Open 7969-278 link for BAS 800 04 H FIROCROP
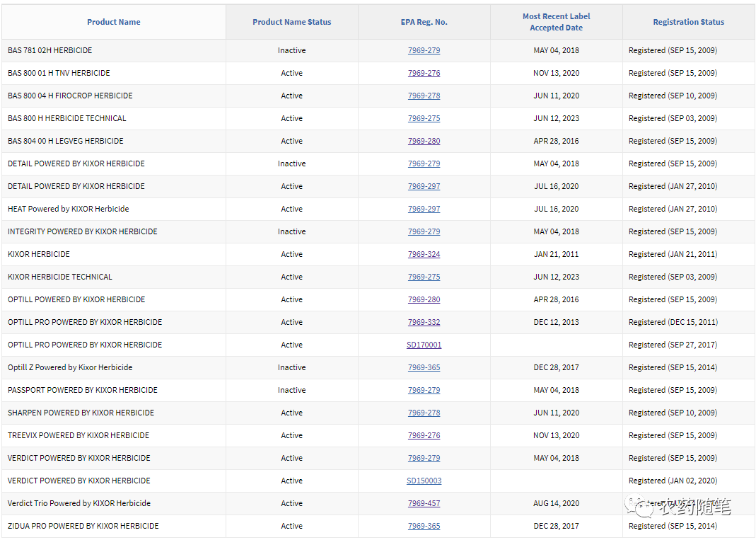756x540 pixels. 424,96
